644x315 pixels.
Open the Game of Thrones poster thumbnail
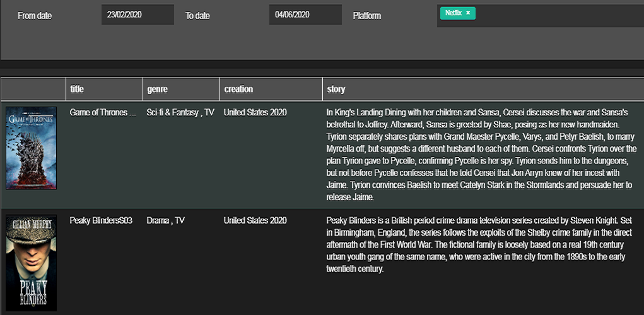[31, 148]
